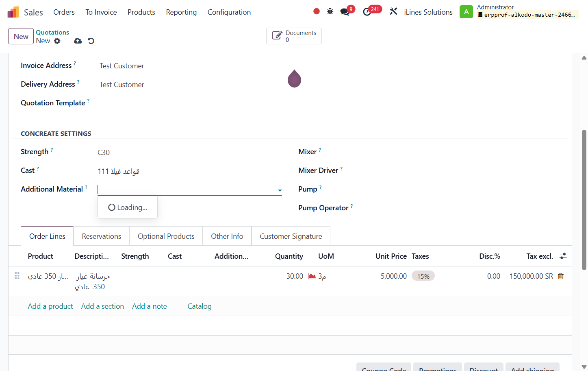Click Add a note link
This screenshot has width=588, height=371.
(150, 306)
